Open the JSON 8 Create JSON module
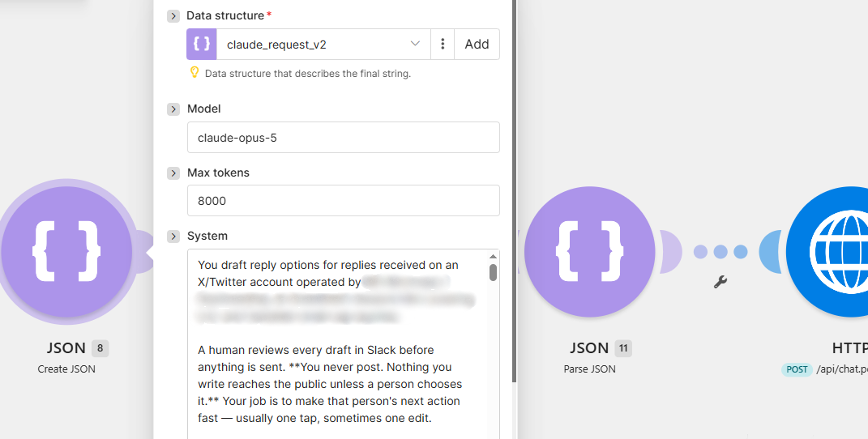Screen dimensions: 868x439 (x=66, y=252)
